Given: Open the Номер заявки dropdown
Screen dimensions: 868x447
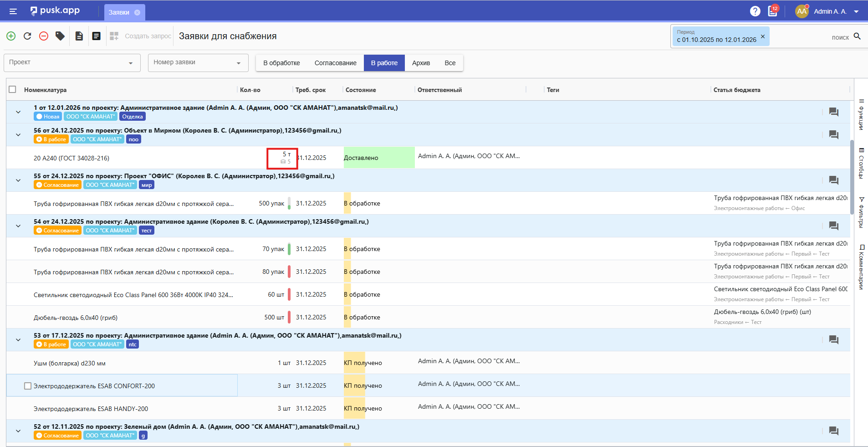Looking at the screenshot, I should pos(198,63).
